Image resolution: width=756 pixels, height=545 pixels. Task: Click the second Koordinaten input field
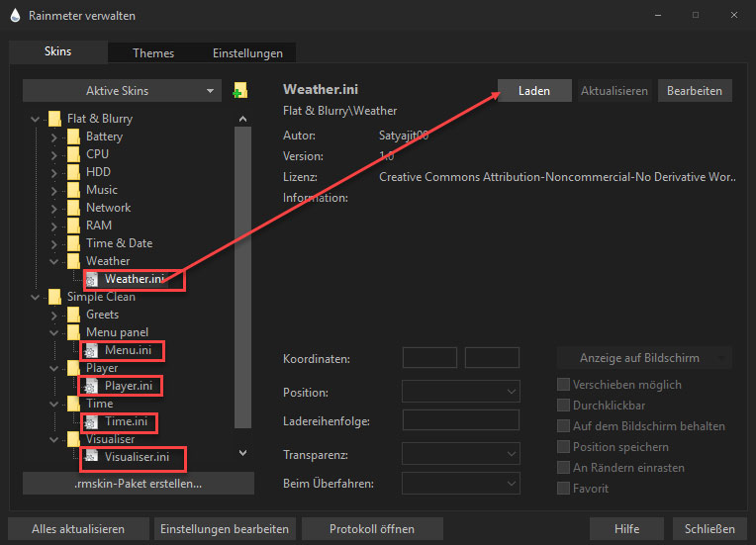click(x=492, y=357)
